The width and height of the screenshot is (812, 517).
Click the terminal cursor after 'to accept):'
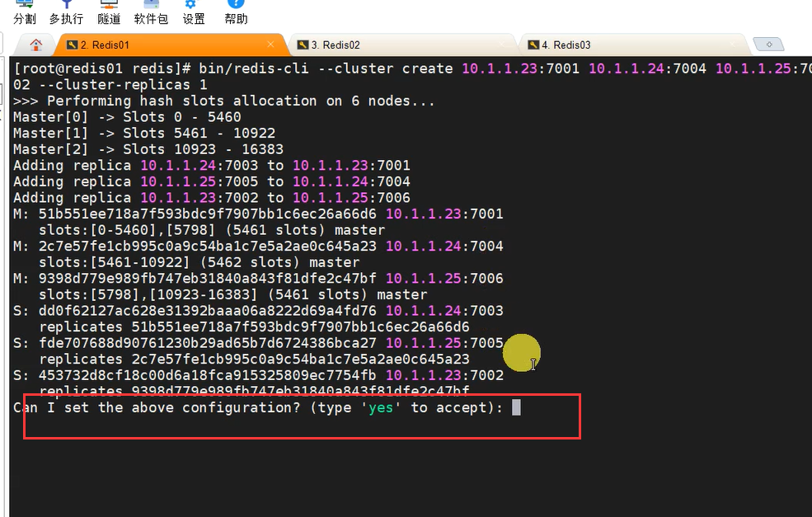point(516,407)
